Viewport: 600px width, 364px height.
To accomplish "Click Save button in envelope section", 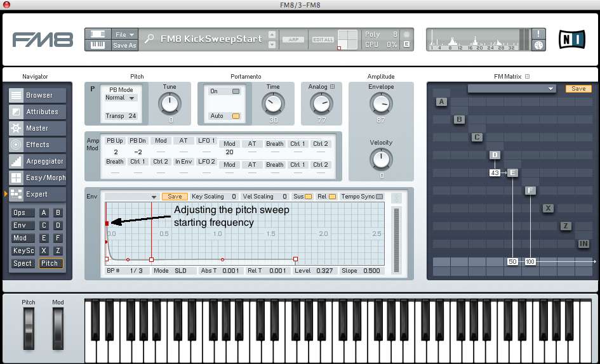I will (175, 197).
